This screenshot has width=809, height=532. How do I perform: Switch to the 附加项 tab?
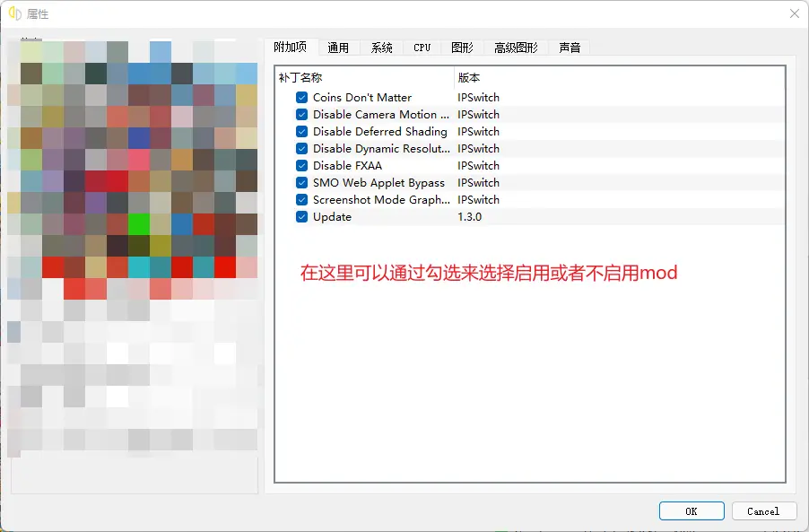click(x=291, y=47)
